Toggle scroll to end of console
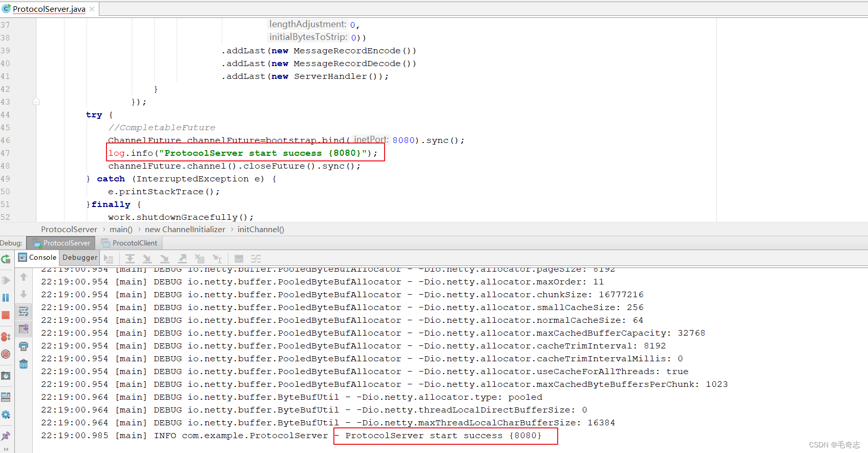Image resolution: width=868 pixels, height=453 pixels. [24, 329]
